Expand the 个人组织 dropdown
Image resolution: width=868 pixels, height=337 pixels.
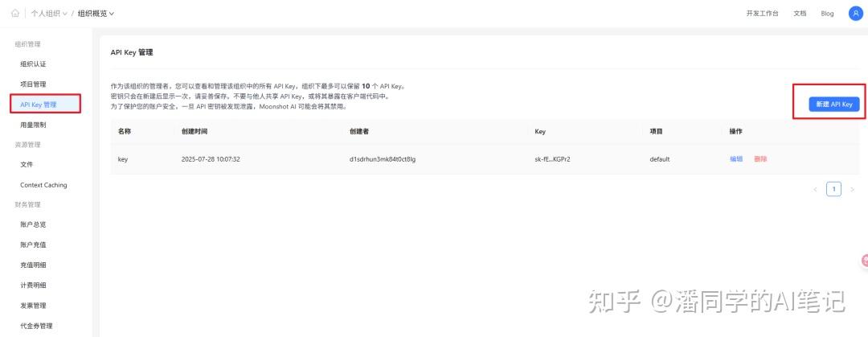pos(49,14)
